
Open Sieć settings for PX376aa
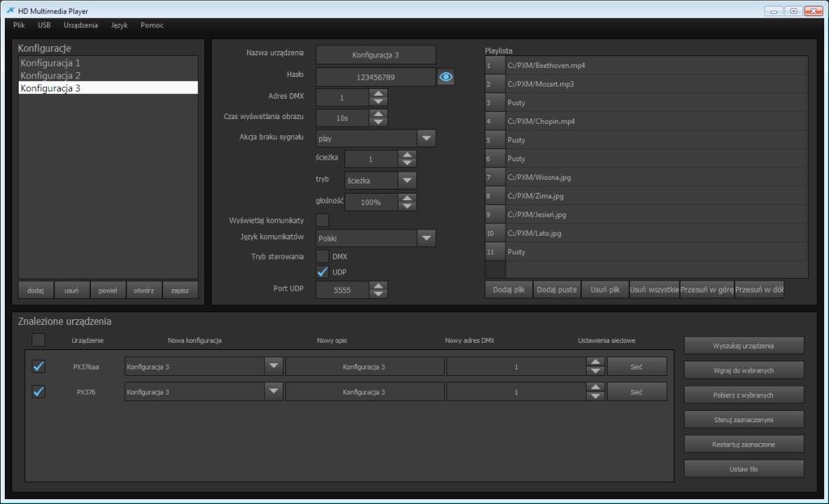pyautogui.click(x=637, y=366)
